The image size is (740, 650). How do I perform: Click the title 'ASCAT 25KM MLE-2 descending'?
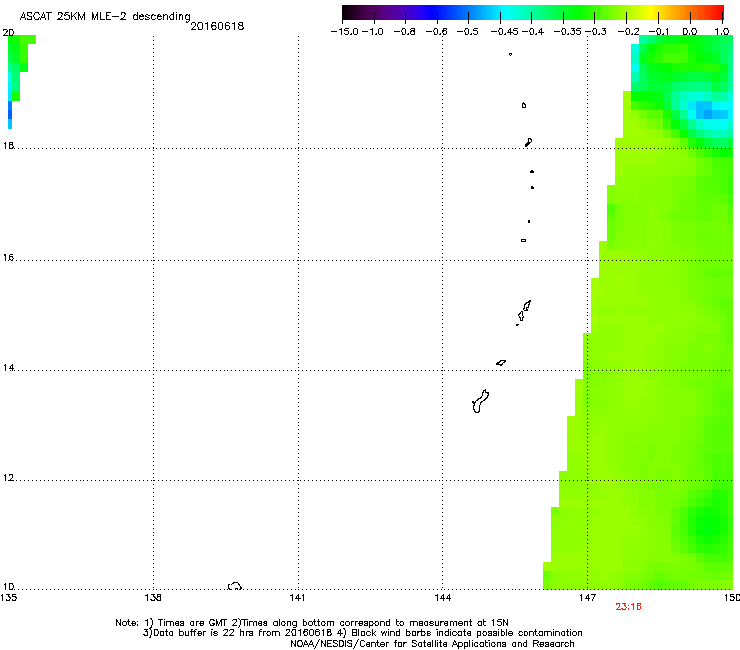click(x=105, y=17)
